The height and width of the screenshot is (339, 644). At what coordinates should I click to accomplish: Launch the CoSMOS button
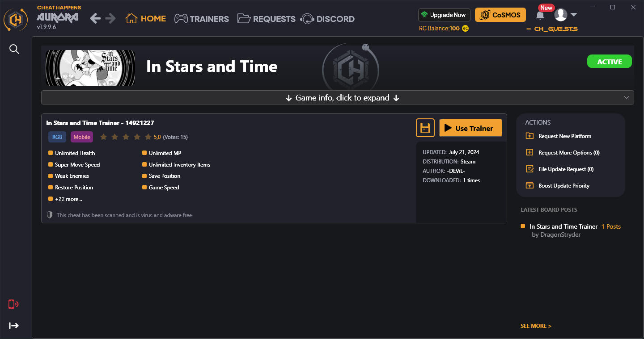pyautogui.click(x=500, y=15)
